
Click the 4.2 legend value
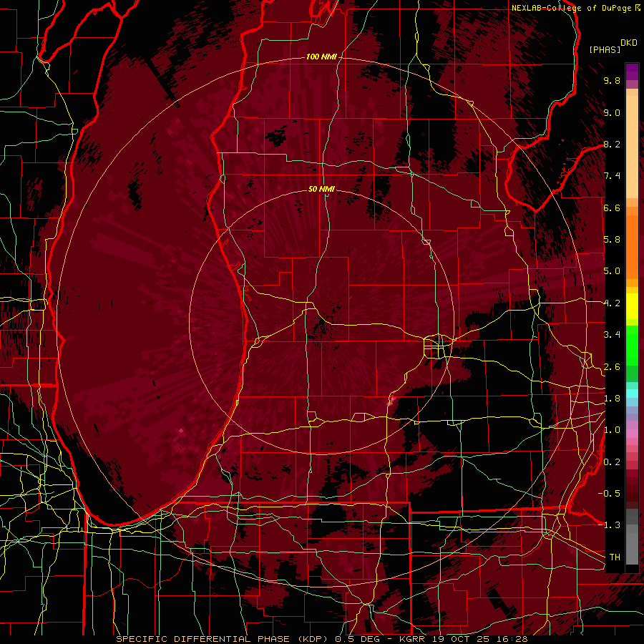click(x=612, y=303)
